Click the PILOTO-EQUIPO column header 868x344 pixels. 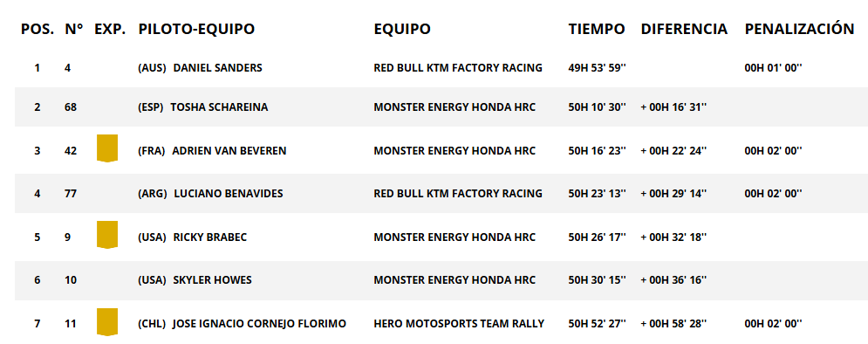[196, 30]
